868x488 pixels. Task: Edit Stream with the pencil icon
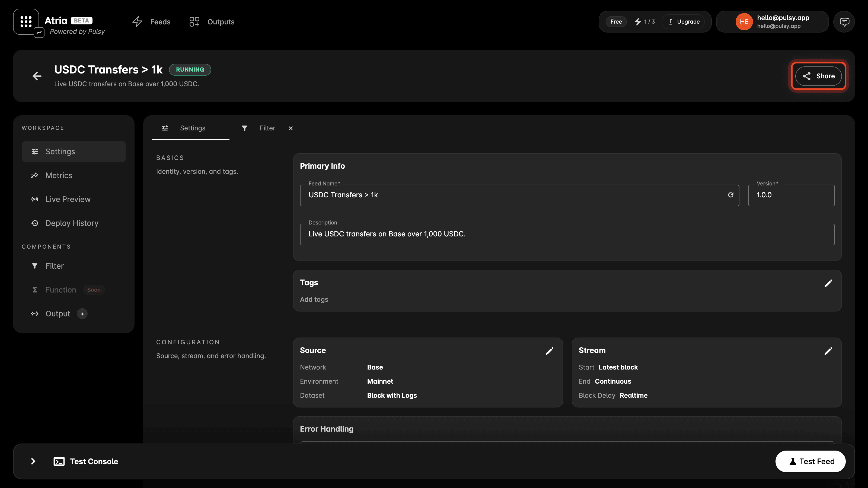828,351
